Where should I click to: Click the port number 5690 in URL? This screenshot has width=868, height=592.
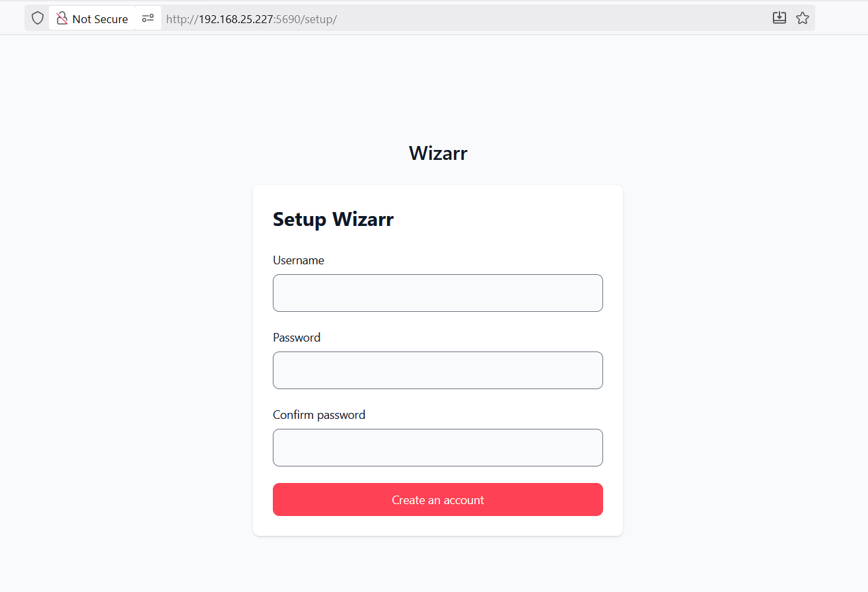289,19
